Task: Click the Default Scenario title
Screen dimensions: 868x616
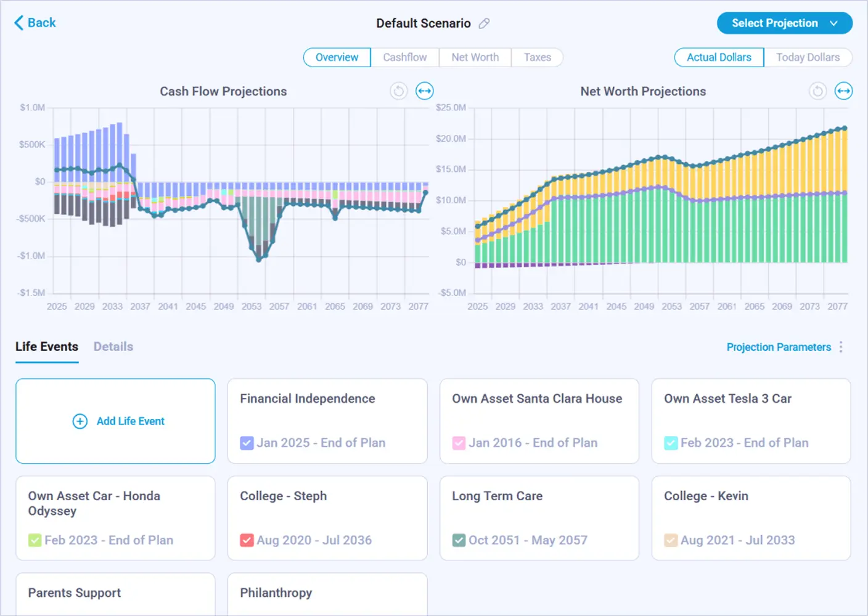Action: (424, 23)
